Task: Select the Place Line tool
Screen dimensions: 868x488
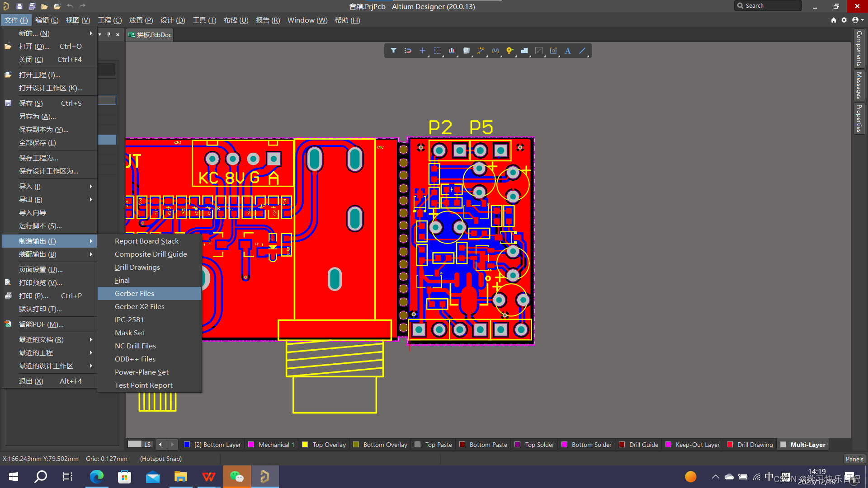Action: tap(582, 51)
